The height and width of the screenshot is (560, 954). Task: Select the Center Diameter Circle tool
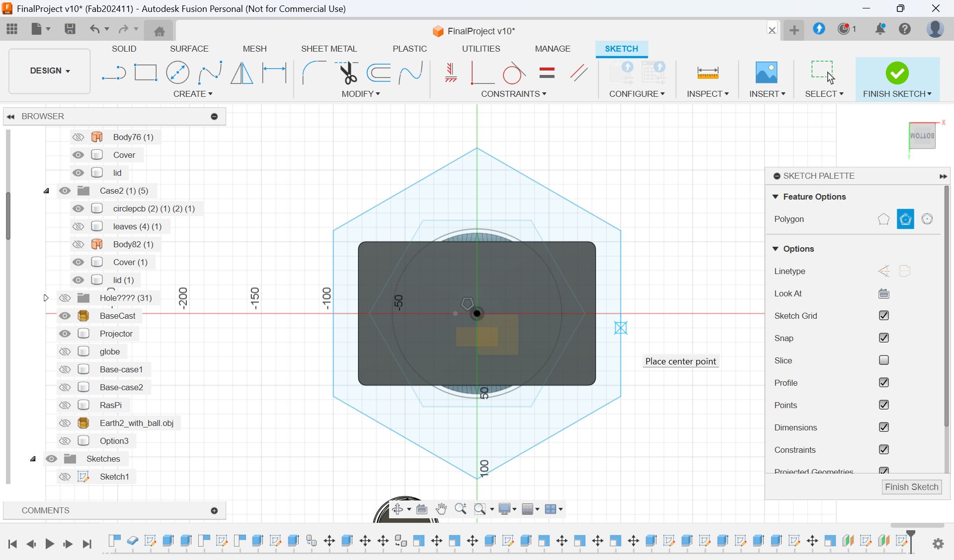click(x=177, y=73)
